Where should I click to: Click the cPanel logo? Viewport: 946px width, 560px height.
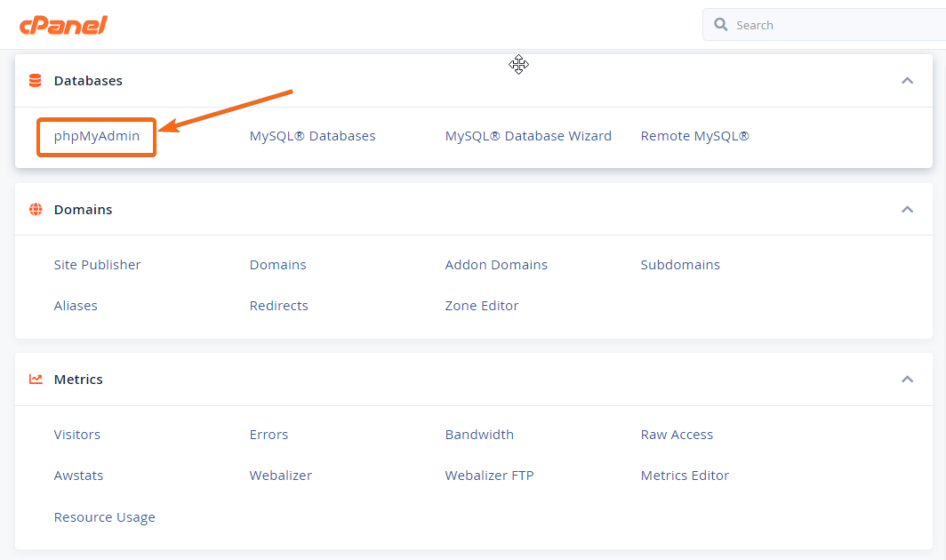(x=63, y=26)
